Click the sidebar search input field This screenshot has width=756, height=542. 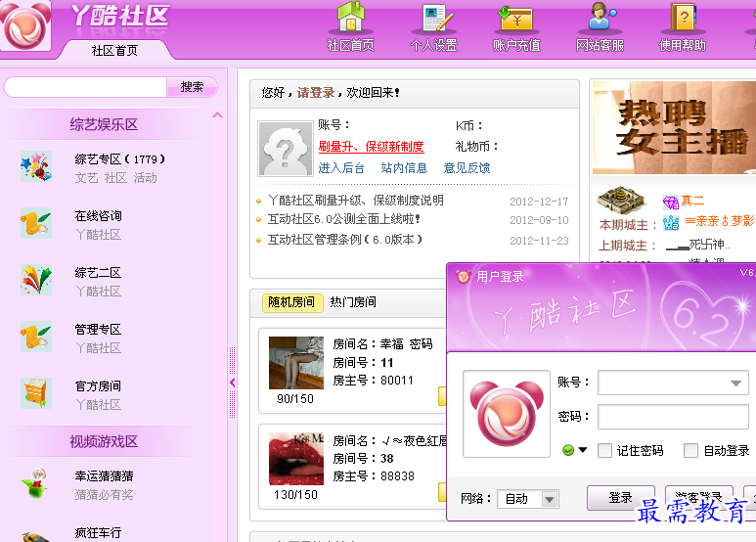85,87
